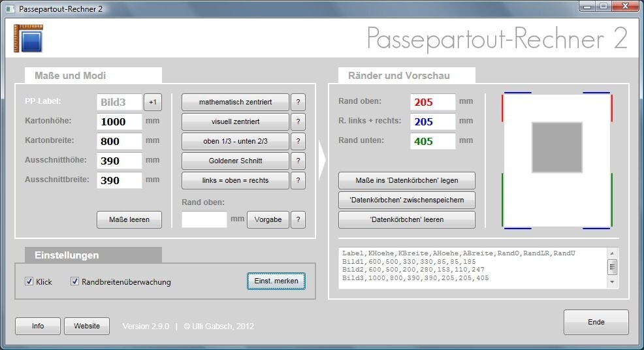Open help for Goldener Schnitt
Viewport: 644px width, 350px height.
point(298,161)
